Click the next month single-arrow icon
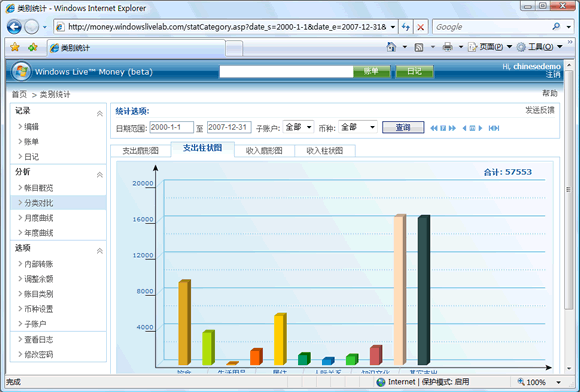This screenshot has height=392, width=580. (x=480, y=128)
